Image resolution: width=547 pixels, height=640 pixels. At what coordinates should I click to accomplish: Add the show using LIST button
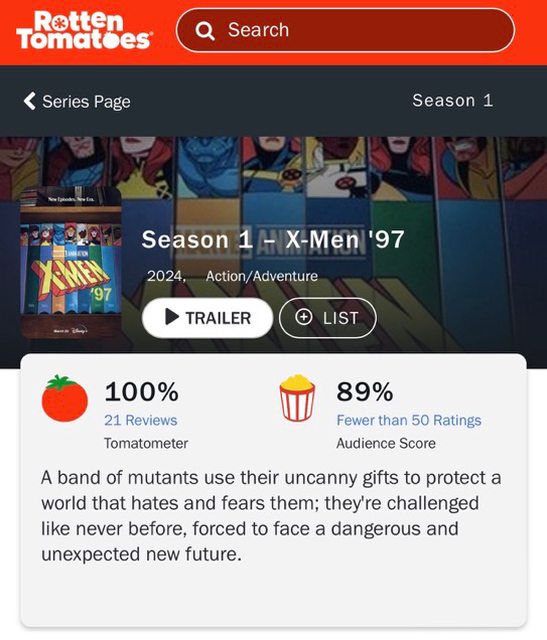[x=327, y=318]
